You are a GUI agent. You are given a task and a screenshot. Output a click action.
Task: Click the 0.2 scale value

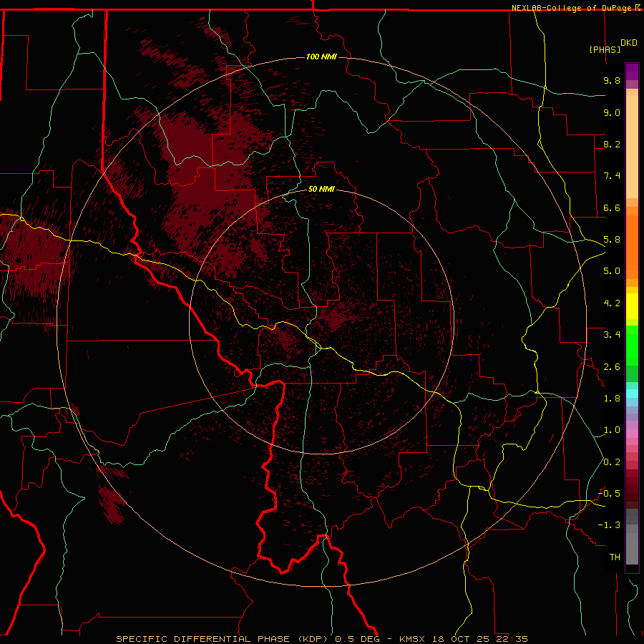coord(612,462)
